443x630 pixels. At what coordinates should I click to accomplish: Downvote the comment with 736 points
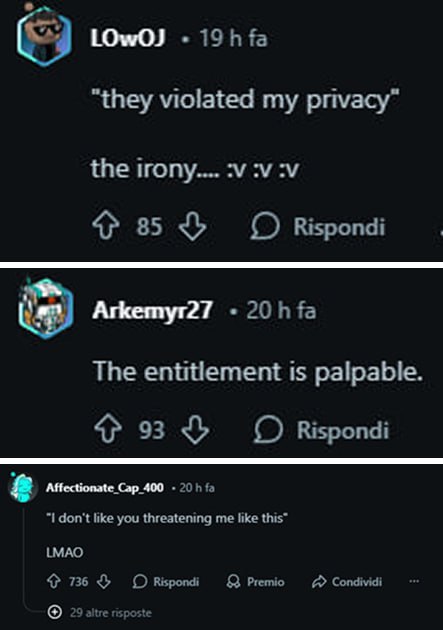(x=104, y=581)
